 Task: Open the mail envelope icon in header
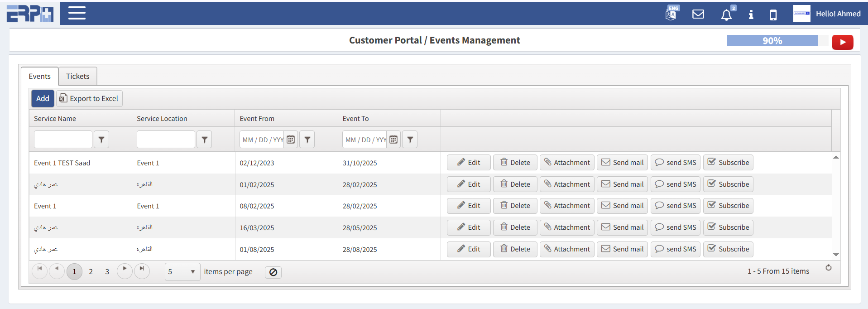click(698, 14)
